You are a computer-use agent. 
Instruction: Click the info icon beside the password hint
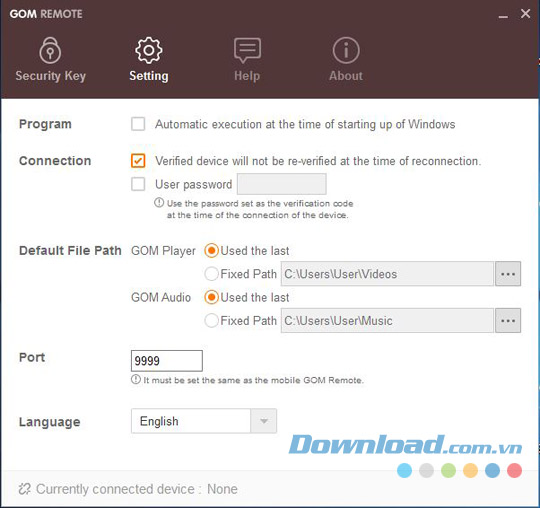pyautogui.click(x=159, y=203)
